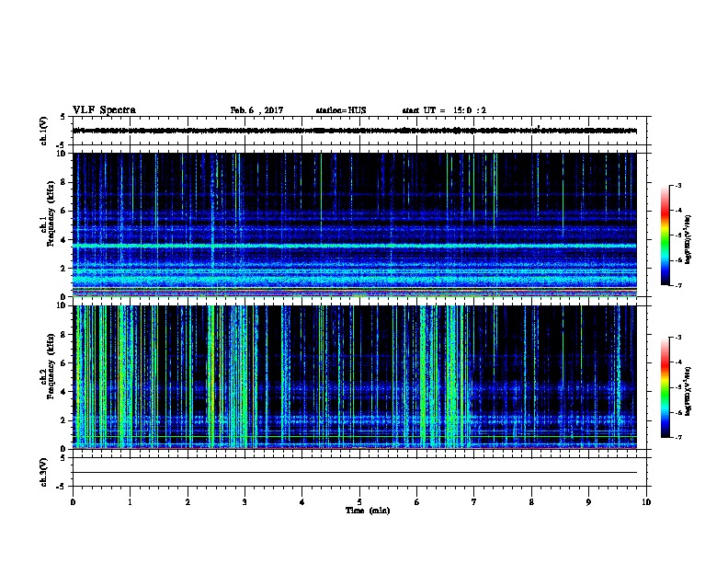Image resolution: width=728 pixels, height=563 pixels.
Task: Click the ch.2 frequency axis "2" tick label
Action: [x=64, y=420]
